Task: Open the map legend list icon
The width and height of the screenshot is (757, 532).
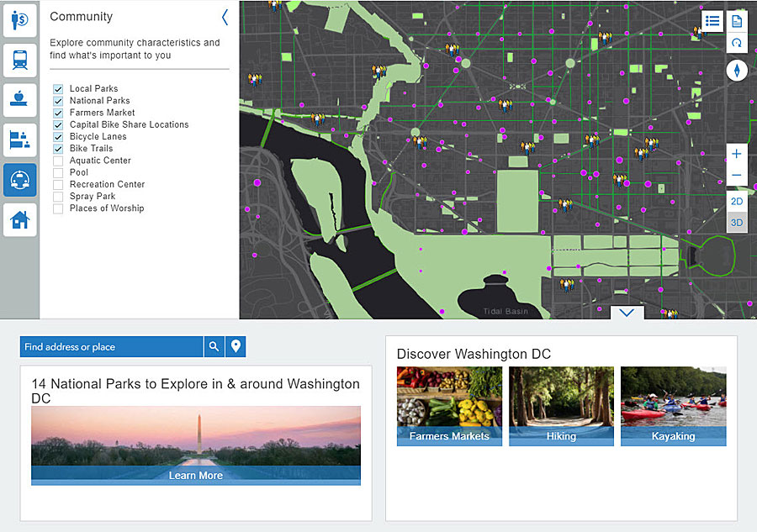Action: 712,21
